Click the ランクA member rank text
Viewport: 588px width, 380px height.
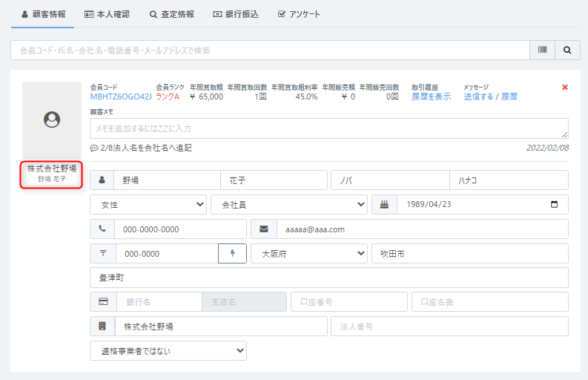(x=168, y=97)
